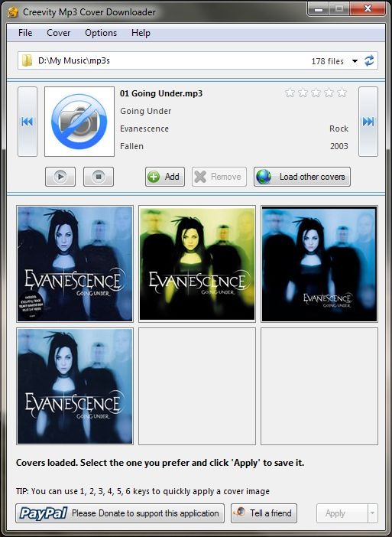Play the current mp3 file
Image resolution: width=392 pixels, height=537 pixels.
point(60,177)
